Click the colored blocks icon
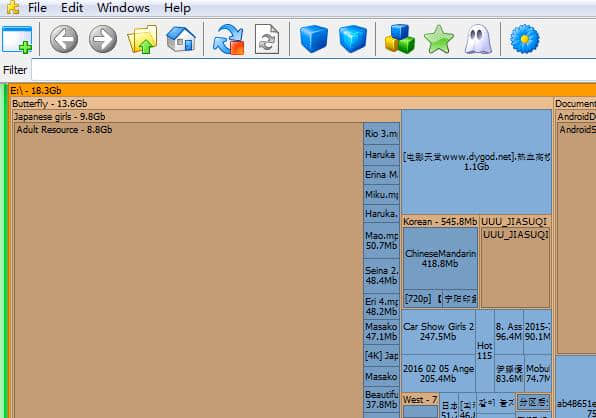Viewport: 596px width, 418px height. tap(399, 39)
